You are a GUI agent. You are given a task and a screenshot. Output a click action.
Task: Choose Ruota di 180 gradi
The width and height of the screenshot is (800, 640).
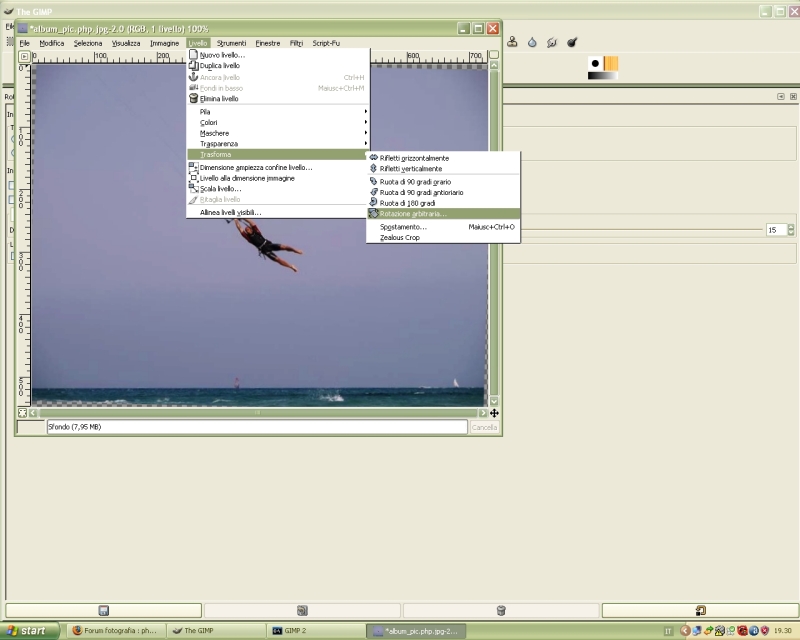pyautogui.click(x=407, y=203)
